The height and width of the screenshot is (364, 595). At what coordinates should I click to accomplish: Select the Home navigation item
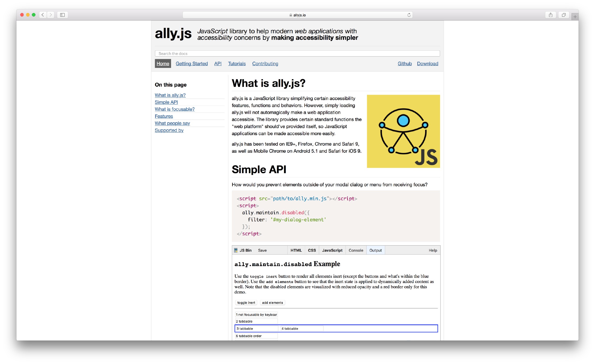click(x=163, y=64)
